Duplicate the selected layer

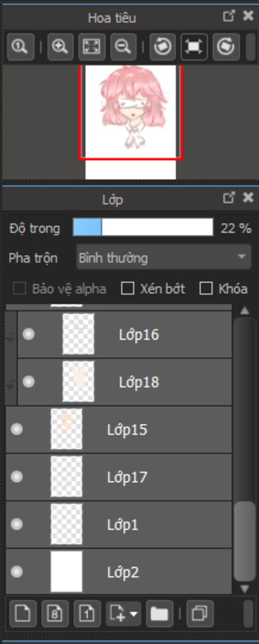click(x=200, y=613)
